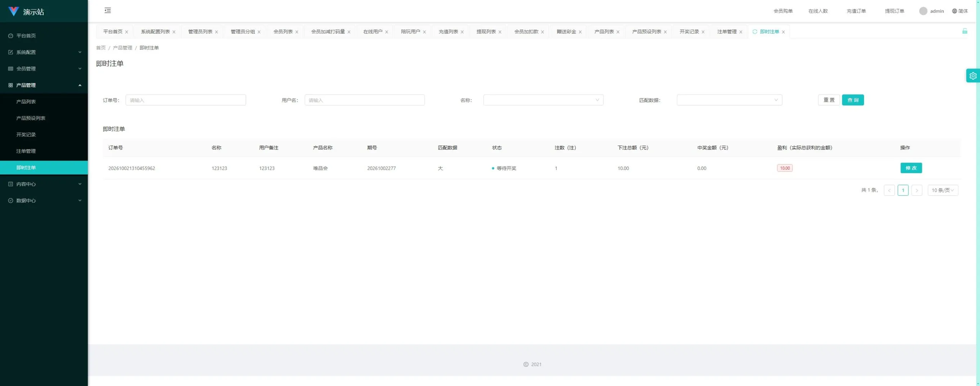Close the 即时注单 tab
Image resolution: width=980 pixels, height=386 pixels.
pos(783,32)
